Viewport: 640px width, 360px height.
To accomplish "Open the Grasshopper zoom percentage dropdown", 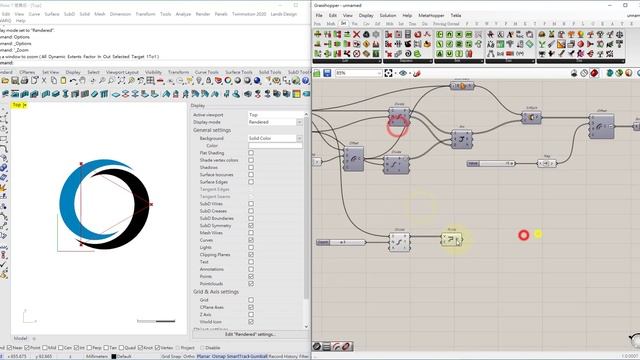I will [x=358, y=73].
